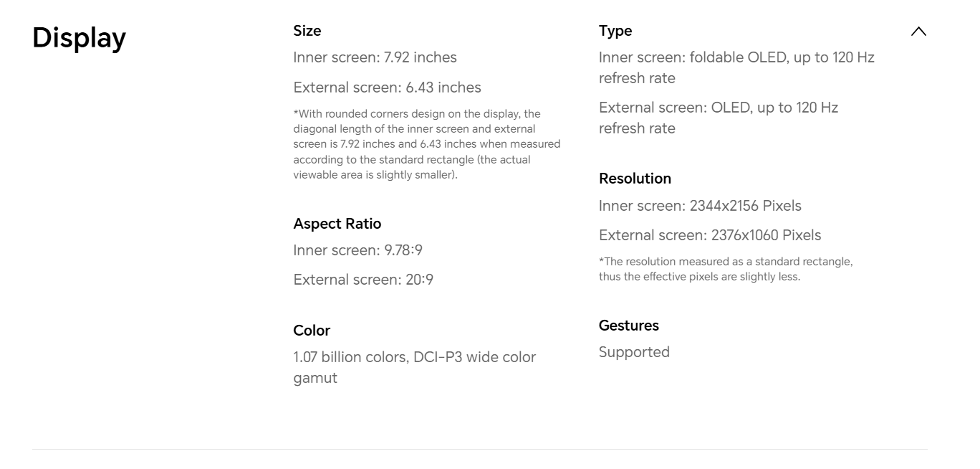Image resolution: width=980 pixels, height=469 pixels.
Task: Click the Gestures heading
Action: (x=628, y=326)
